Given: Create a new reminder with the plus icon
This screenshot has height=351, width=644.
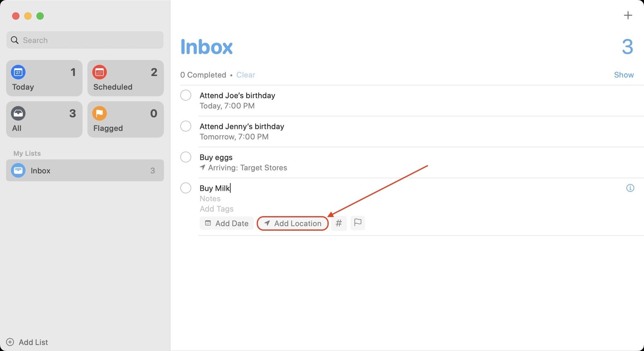Looking at the screenshot, I should click(628, 15).
